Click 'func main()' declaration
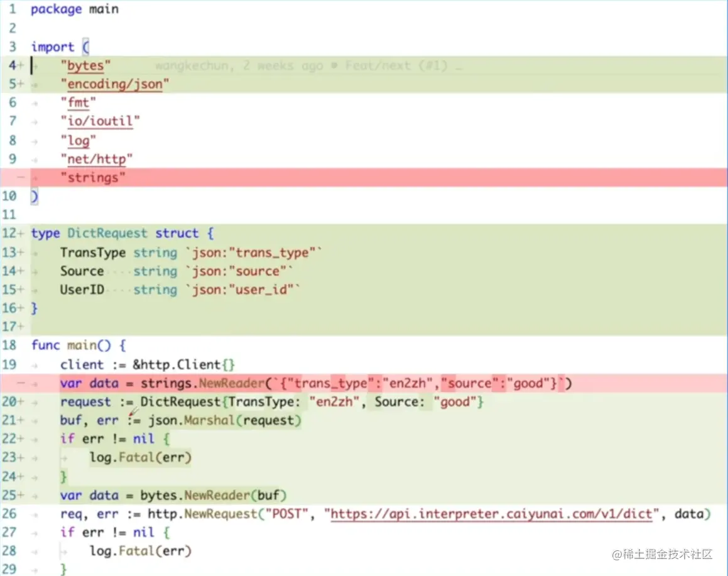728x576 pixels. 71,345
